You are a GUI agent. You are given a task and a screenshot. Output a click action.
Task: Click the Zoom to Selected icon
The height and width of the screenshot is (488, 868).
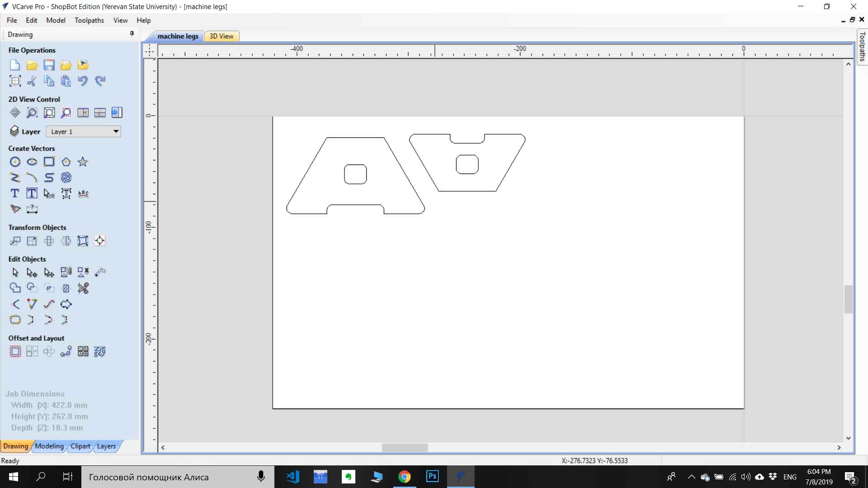point(66,113)
